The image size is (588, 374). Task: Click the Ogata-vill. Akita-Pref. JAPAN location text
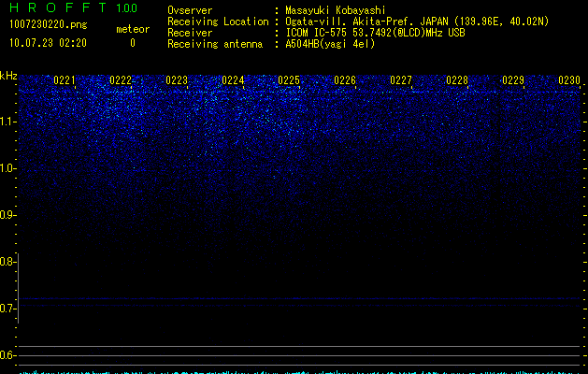pos(417,22)
